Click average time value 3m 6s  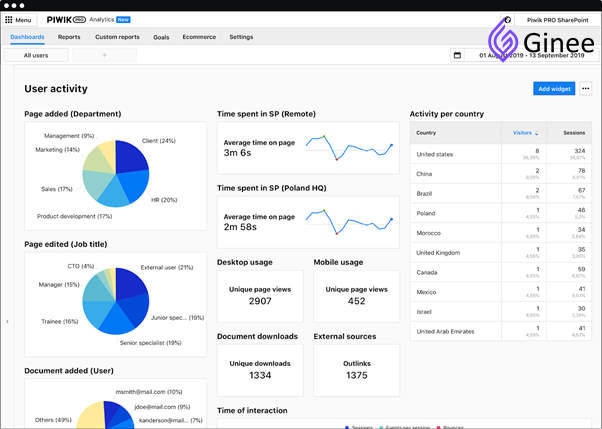click(x=237, y=153)
